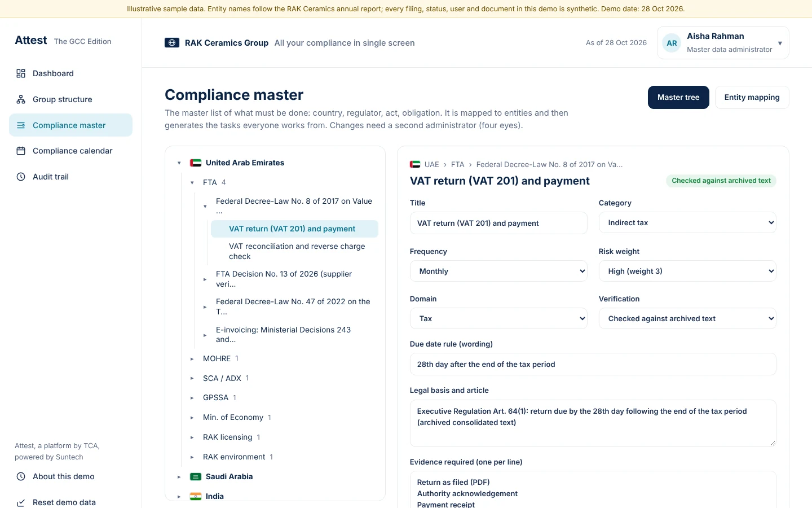Click the Saudi Arabia flag icon
The width and height of the screenshot is (812, 508).
click(196, 476)
